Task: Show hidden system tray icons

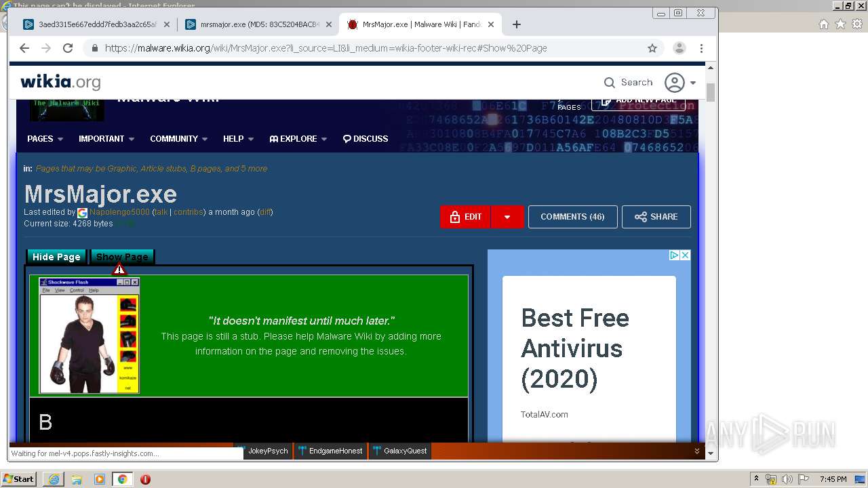Action: [756, 479]
